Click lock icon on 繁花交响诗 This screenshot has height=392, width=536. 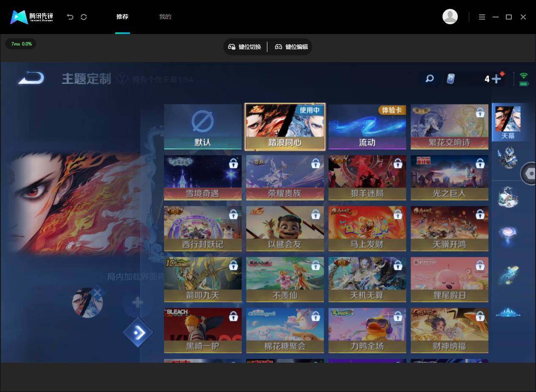(x=480, y=113)
